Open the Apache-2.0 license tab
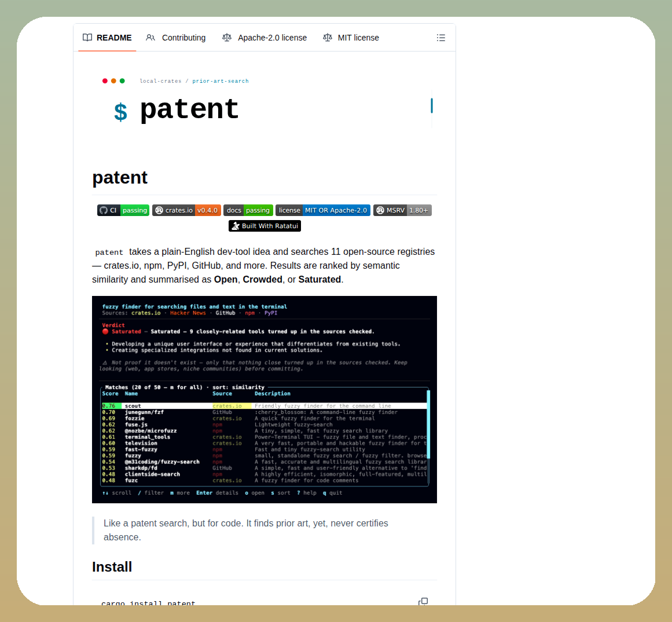 tap(265, 38)
